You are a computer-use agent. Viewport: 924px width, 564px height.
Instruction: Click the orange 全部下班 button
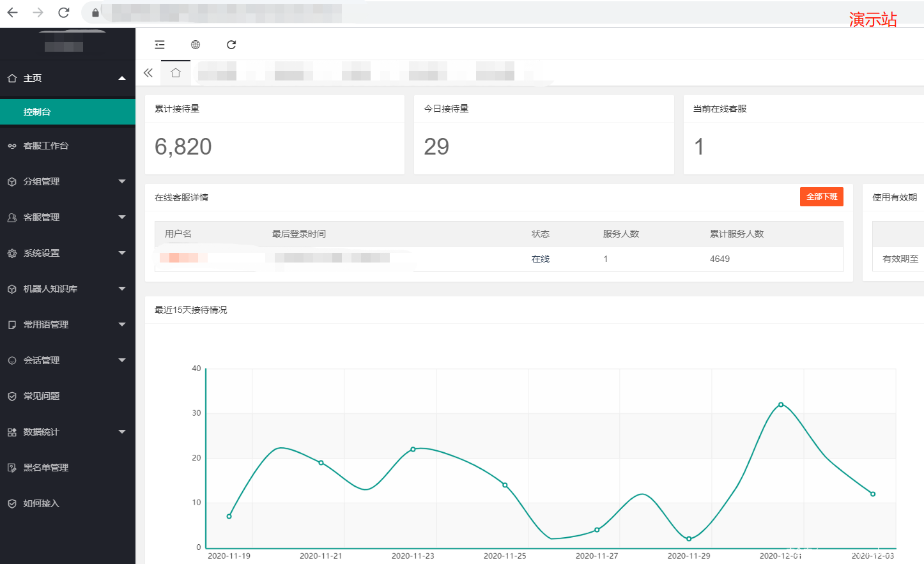(821, 197)
